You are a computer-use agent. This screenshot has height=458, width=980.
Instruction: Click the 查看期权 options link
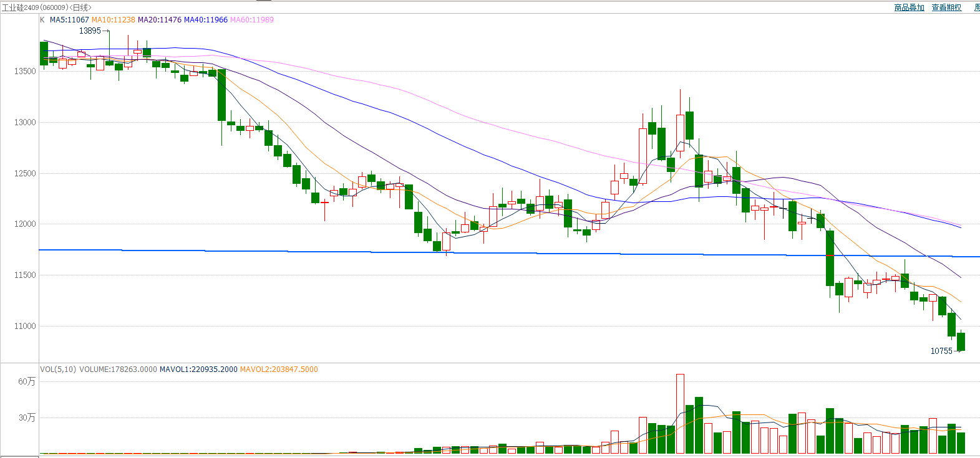tap(946, 7)
